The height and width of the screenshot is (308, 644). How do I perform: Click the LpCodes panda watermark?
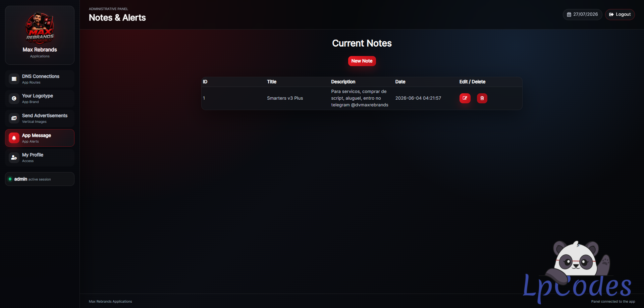click(x=578, y=272)
